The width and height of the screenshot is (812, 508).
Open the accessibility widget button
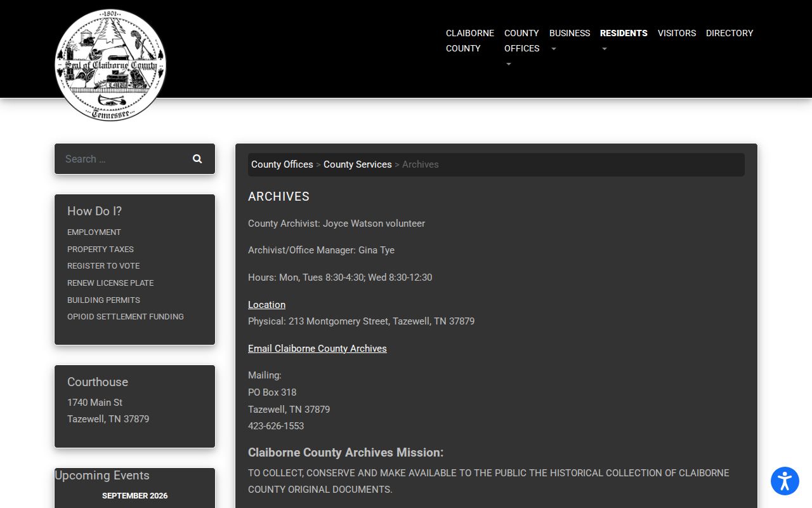click(785, 481)
